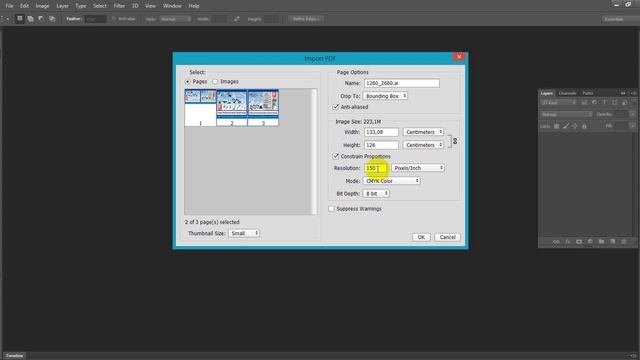
Task: Open layer blend mode Normal dropdown
Action: click(x=567, y=114)
